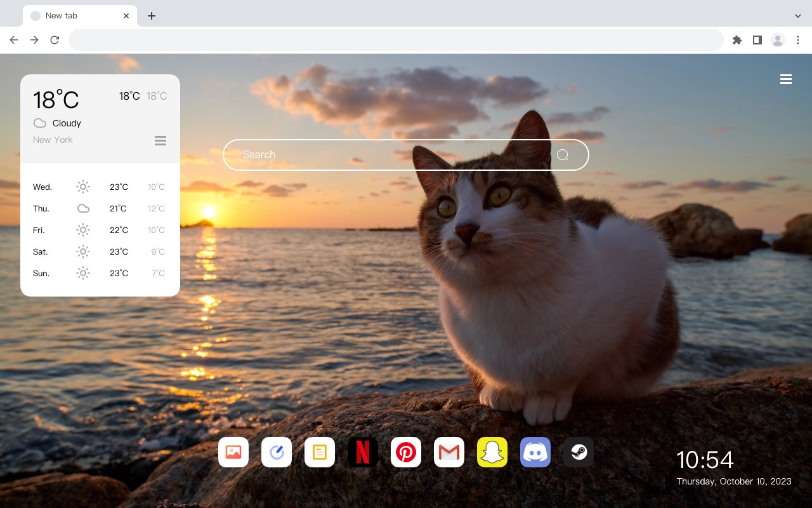Viewport: 812px width, 508px height.
Task: Launch Steam from the shortcut dock
Action: (x=579, y=452)
